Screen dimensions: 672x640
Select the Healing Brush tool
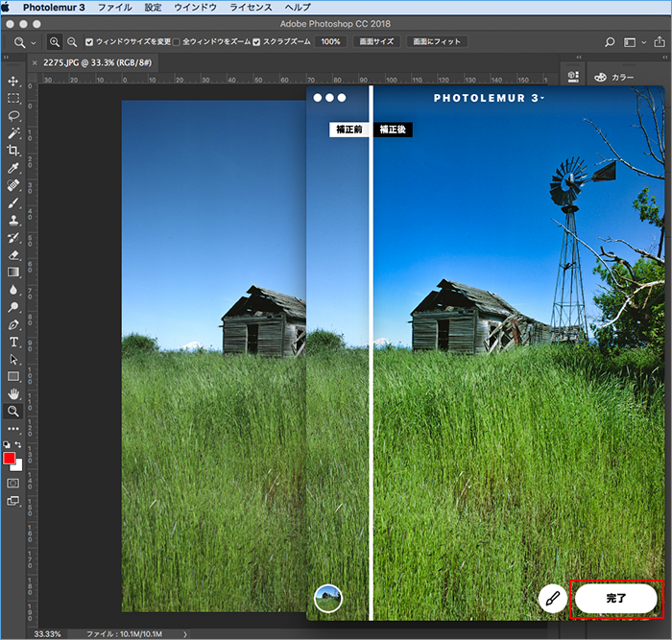pyautogui.click(x=13, y=185)
